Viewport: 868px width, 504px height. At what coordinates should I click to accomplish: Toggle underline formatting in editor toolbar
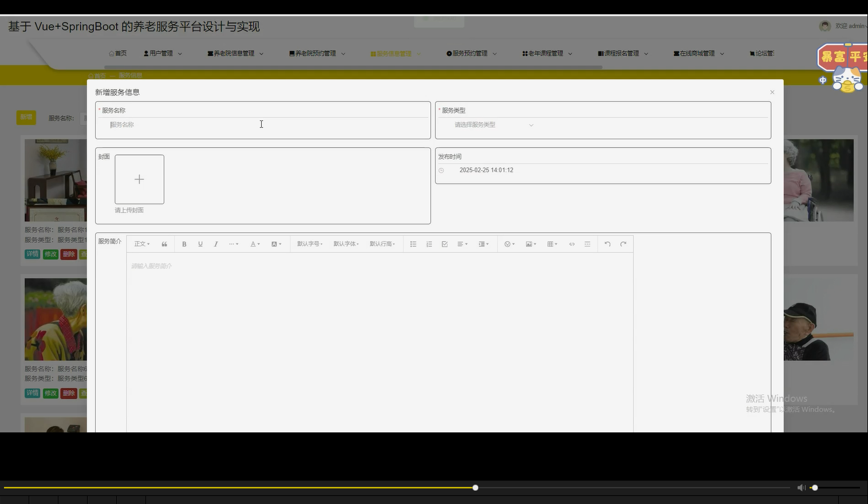pos(200,244)
